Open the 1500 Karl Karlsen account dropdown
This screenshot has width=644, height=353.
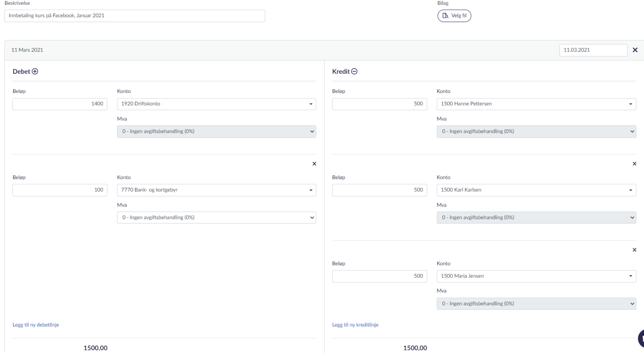tap(536, 190)
